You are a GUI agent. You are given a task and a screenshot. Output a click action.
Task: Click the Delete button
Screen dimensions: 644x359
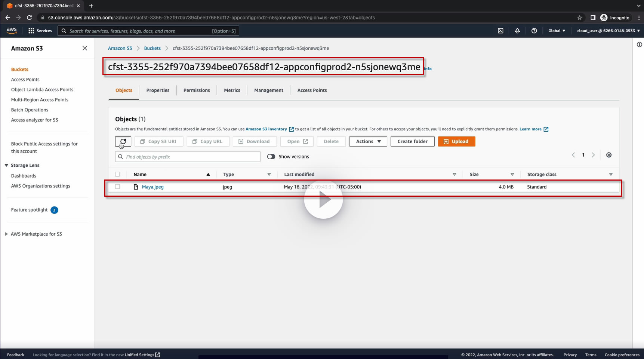click(331, 141)
